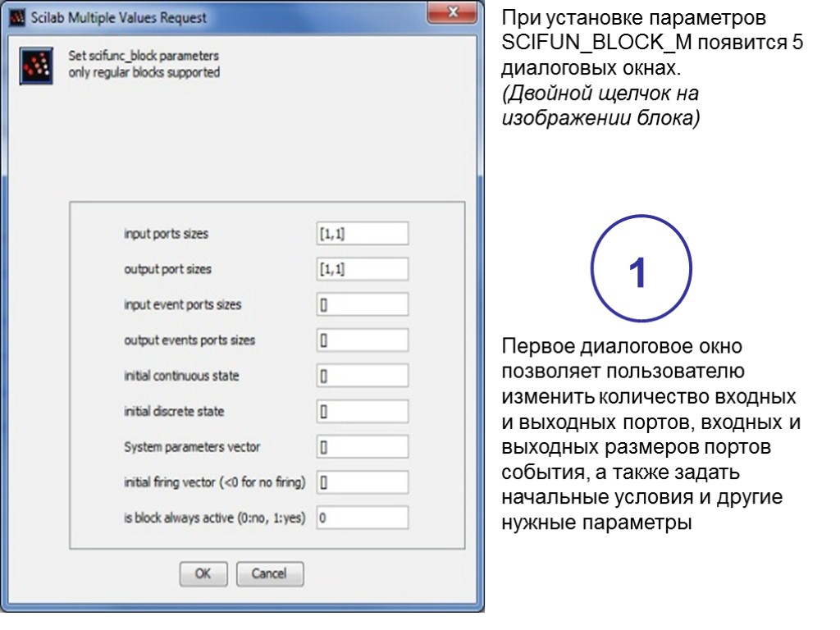Focus the initial firing vector field

coord(362,482)
